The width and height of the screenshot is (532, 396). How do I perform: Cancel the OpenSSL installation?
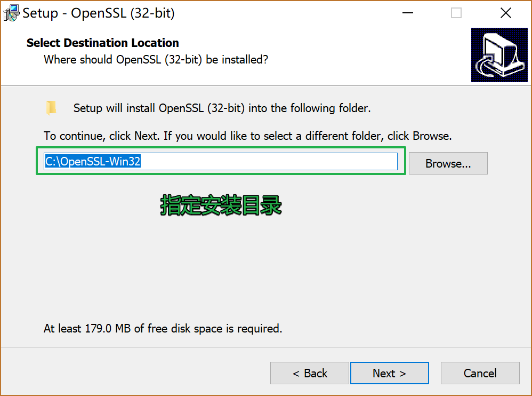click(480, 373)
